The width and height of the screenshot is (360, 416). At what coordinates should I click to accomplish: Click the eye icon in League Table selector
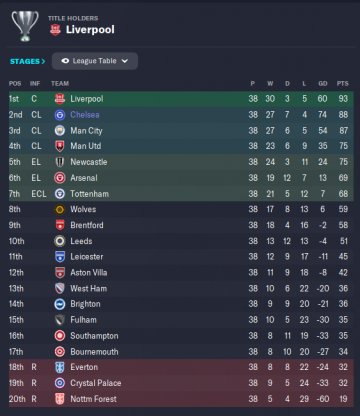tap(65, 61)
